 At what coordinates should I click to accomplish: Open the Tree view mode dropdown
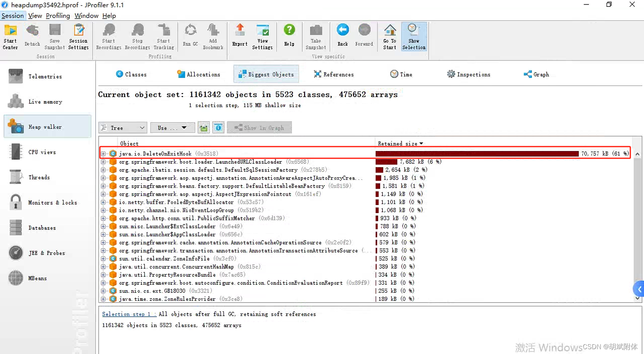(123, 128)
